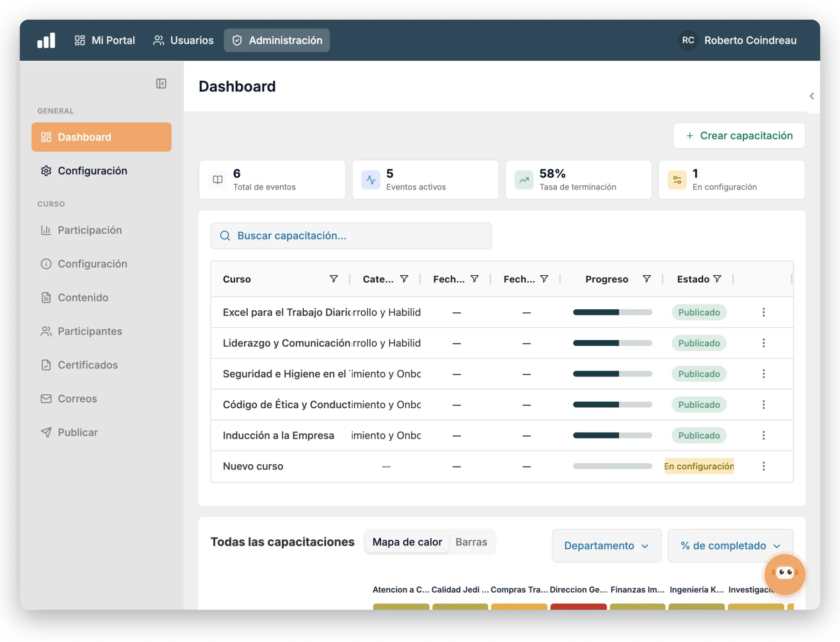The width and height of the screenshot is (840, 642).
Task: Filter the second Fech... column
Action: (x=544, y=279)
